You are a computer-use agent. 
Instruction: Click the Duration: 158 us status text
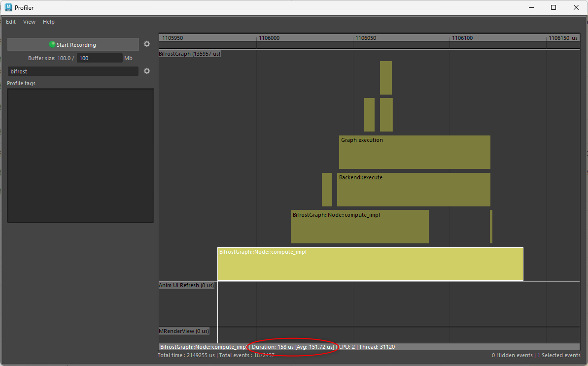point(273,347)
